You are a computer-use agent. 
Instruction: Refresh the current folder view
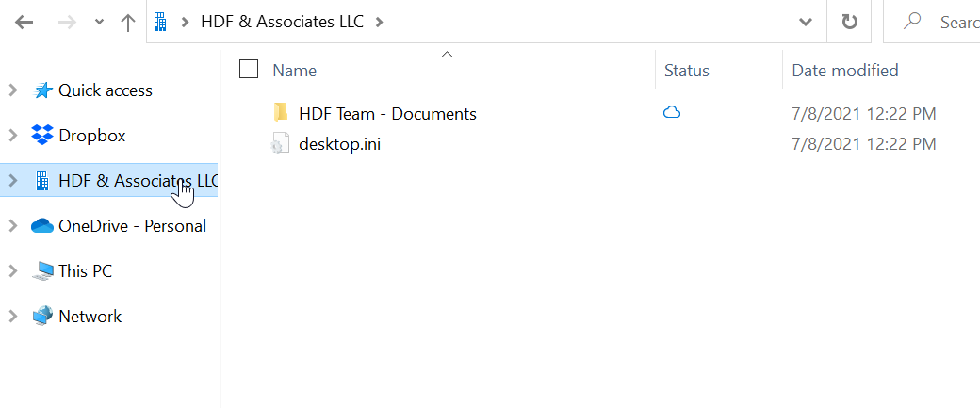tap(849, 23)
